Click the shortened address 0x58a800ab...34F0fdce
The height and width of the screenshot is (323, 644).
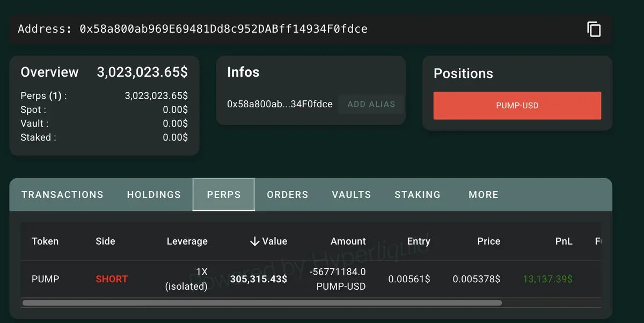280,104
